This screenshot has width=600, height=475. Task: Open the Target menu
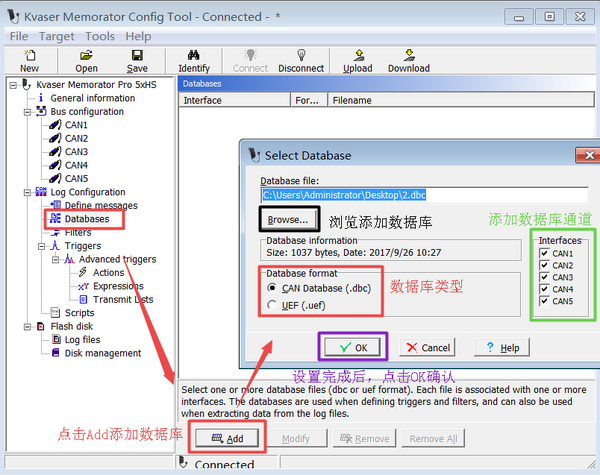[57, 36]
